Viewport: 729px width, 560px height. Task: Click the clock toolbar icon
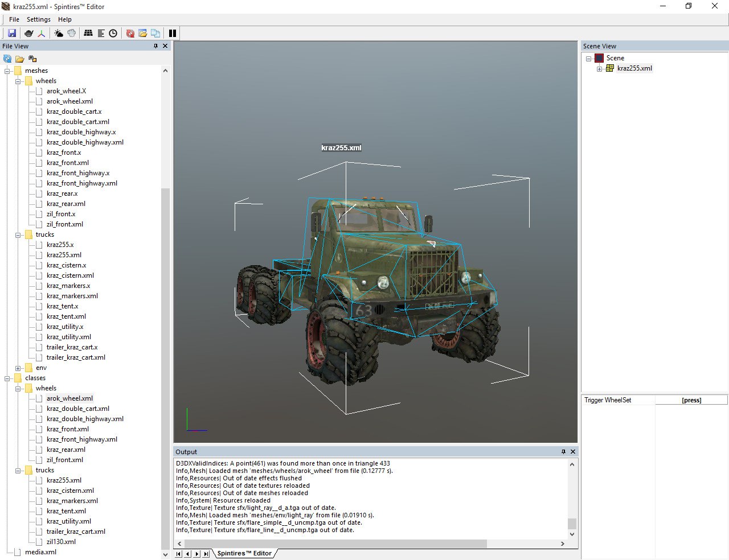tap(113, 33)
